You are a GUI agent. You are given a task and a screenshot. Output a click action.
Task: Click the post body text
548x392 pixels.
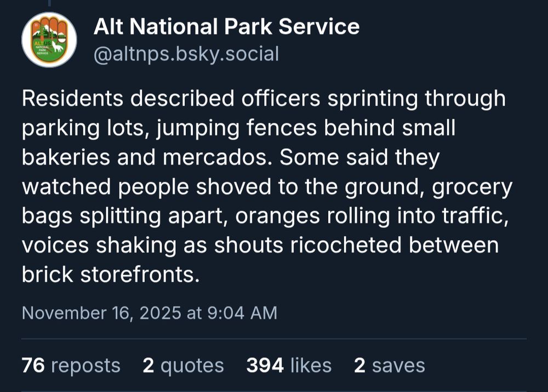point(263,186)
